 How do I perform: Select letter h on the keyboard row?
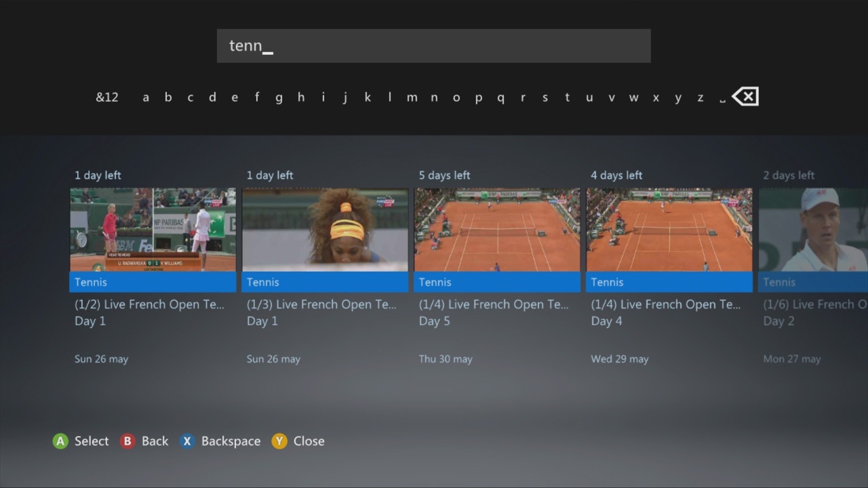click(x=301, y=97)
